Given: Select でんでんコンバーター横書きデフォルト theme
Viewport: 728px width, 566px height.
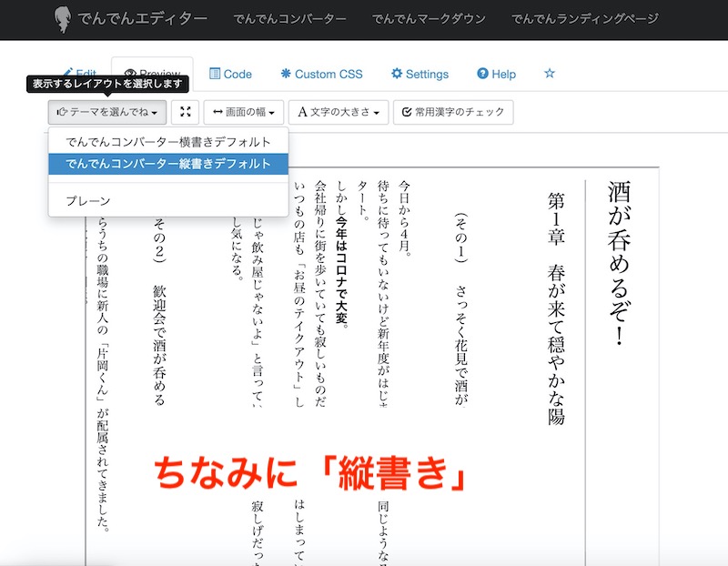Looking at the screenshot, I should 168,142.
